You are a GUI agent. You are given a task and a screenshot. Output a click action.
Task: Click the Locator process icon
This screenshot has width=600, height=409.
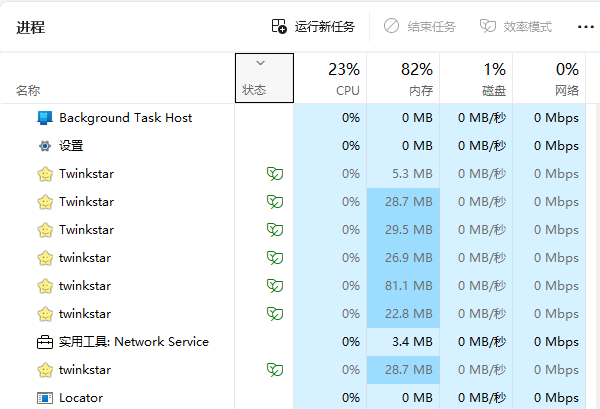[45, 398]
